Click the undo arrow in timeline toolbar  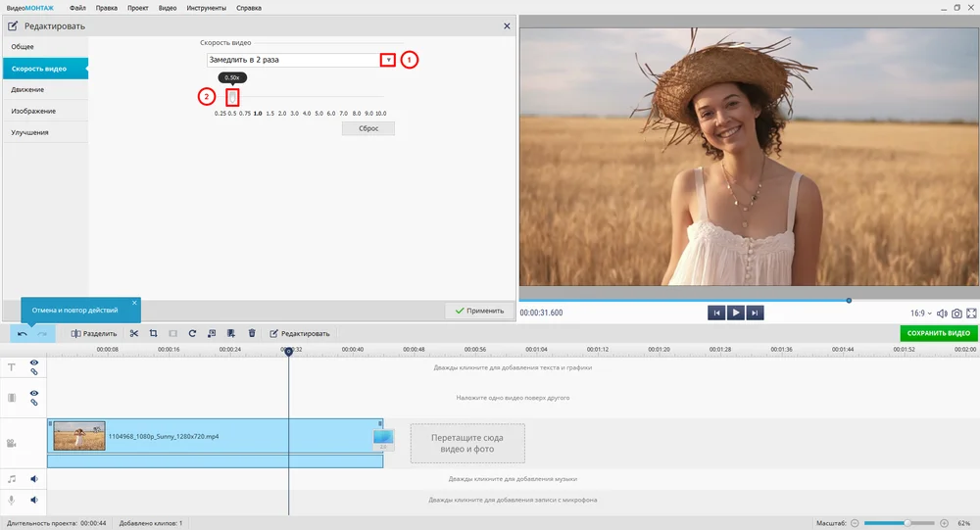23,334
